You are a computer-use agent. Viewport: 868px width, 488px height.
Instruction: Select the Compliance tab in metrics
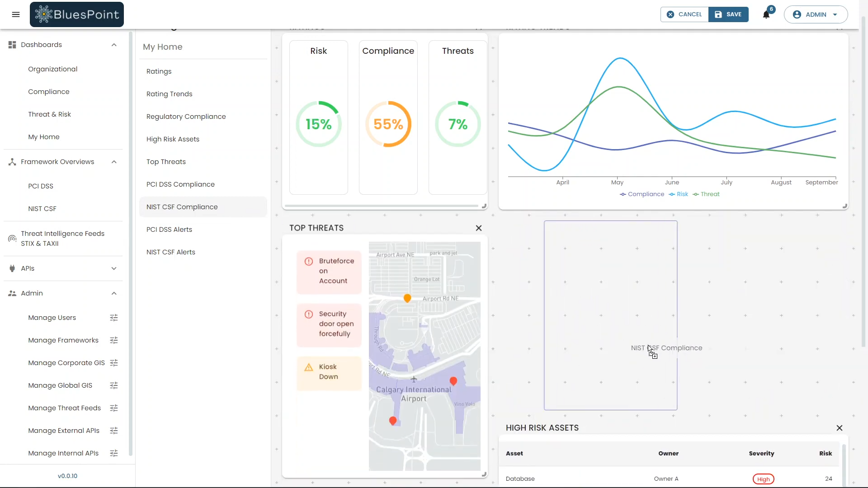click(x=388, y=51)
